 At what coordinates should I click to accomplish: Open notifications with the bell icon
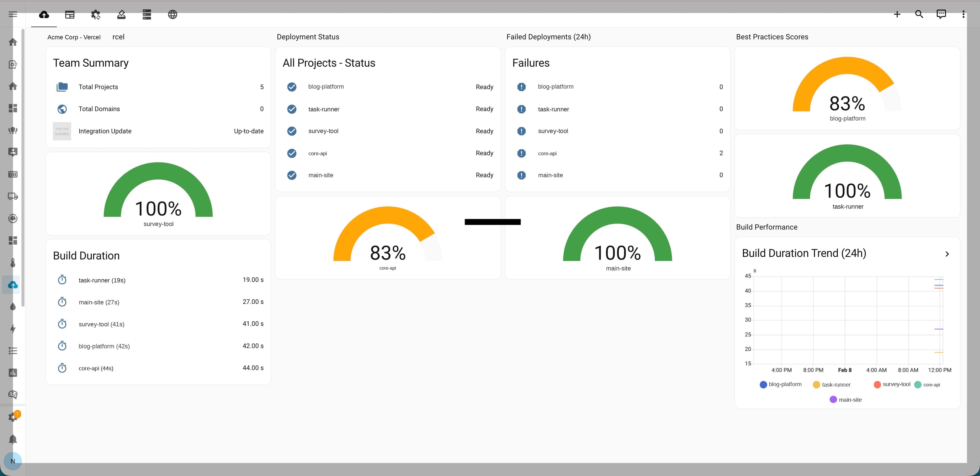(x=13, y=439)
